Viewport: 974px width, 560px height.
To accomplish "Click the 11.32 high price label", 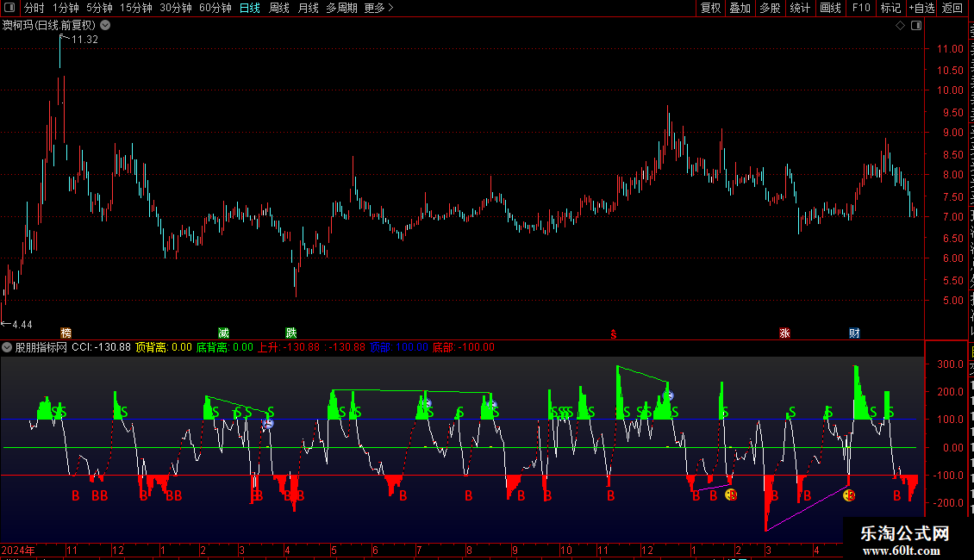I will [x=84, y=40].
